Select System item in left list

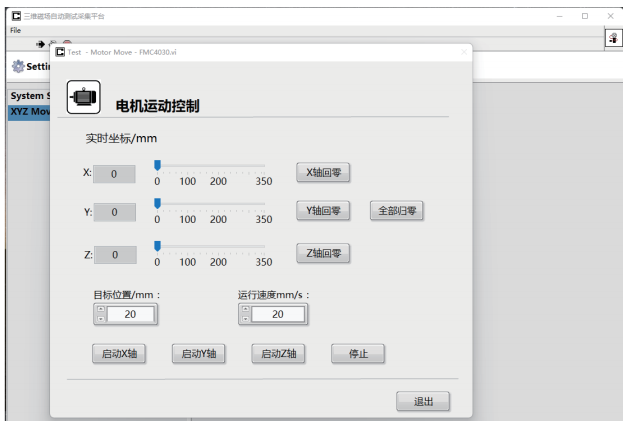tap(28, 96)
